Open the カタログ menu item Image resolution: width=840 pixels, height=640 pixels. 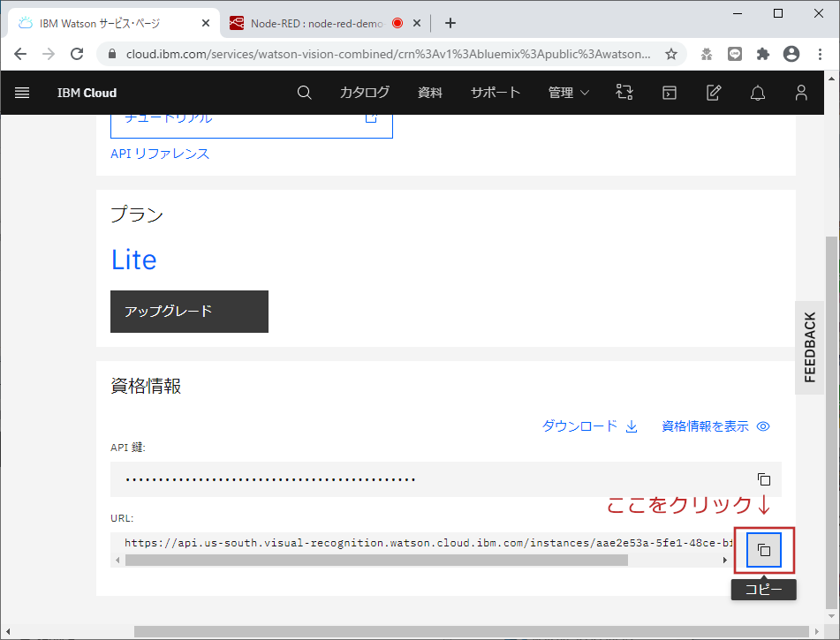(x=364, y=93)
